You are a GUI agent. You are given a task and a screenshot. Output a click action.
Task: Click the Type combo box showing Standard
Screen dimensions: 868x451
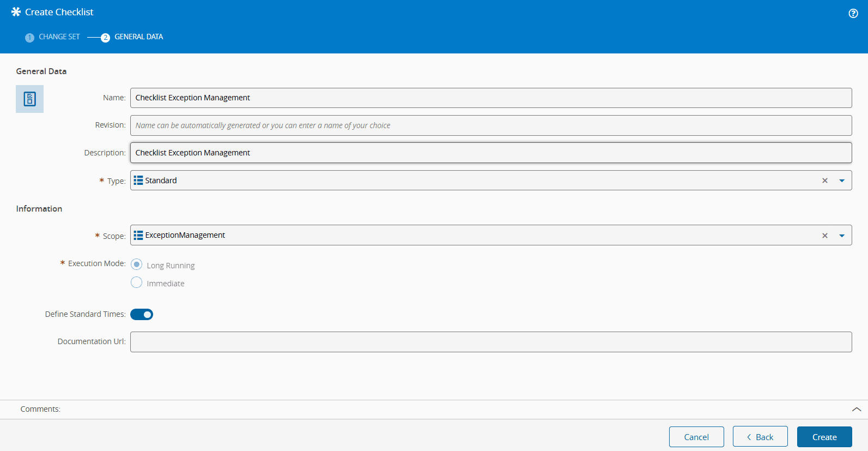(x=491, y=181)
